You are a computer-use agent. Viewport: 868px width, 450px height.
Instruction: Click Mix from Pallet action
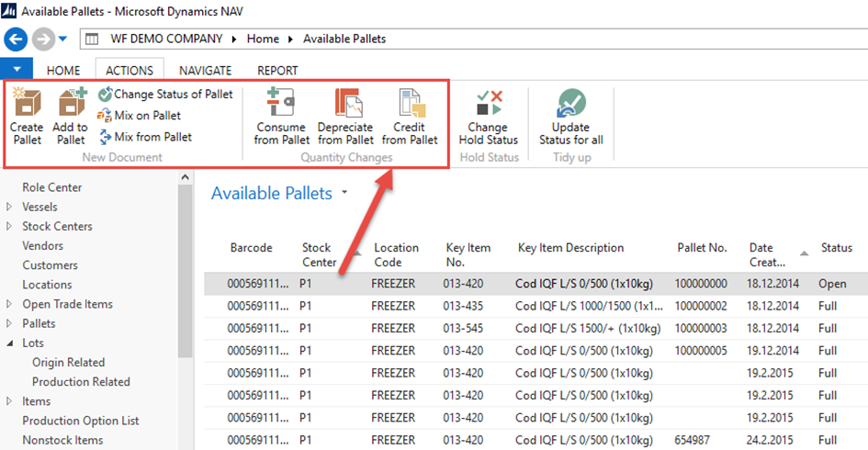pos(145,137)
